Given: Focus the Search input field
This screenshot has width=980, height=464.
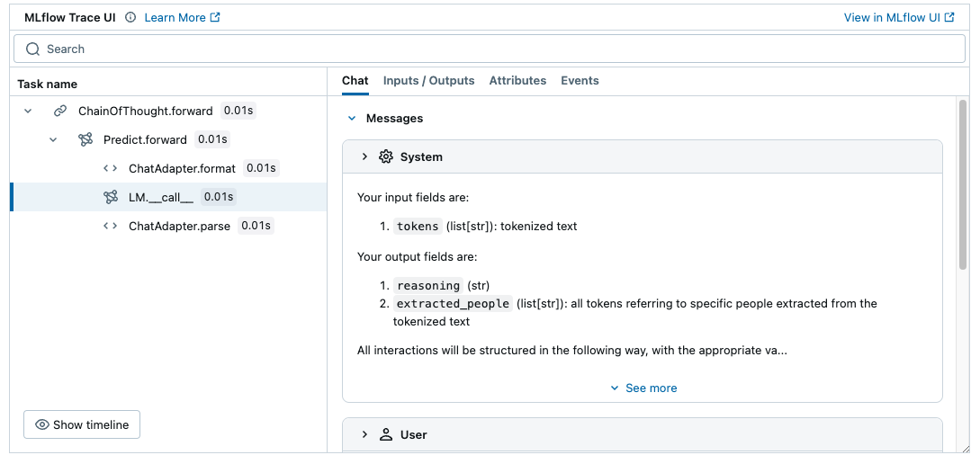Looking at the screenshot, I should [x=490, y=49].
